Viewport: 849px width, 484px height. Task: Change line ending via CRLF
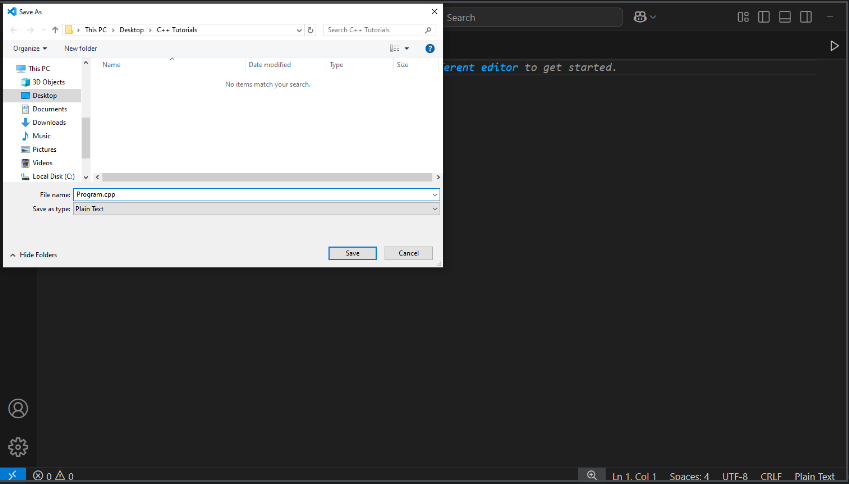[x=771, y=476]
